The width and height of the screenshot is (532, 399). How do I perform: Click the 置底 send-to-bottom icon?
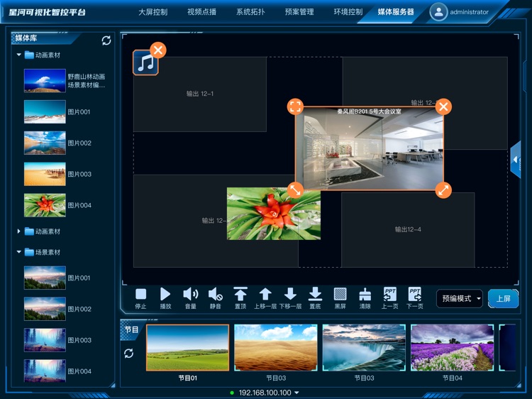point(315,294)
